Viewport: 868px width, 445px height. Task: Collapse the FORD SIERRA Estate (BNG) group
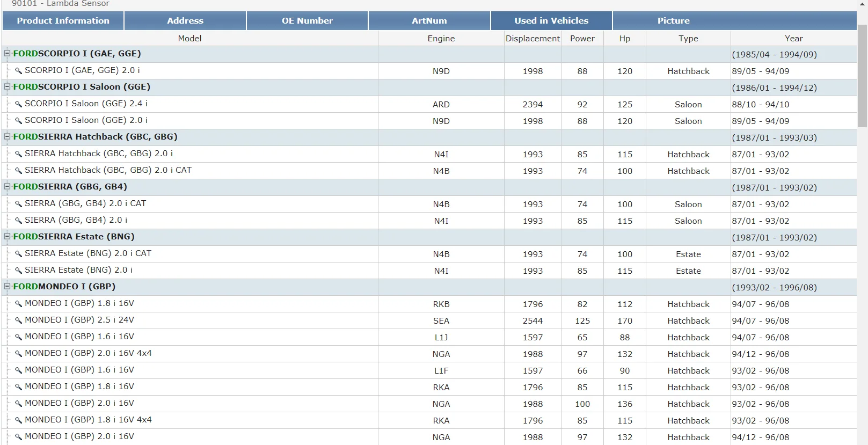coord(8,236)
